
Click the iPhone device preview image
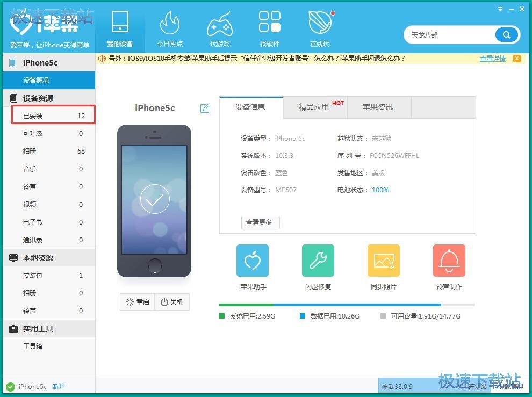154,201
